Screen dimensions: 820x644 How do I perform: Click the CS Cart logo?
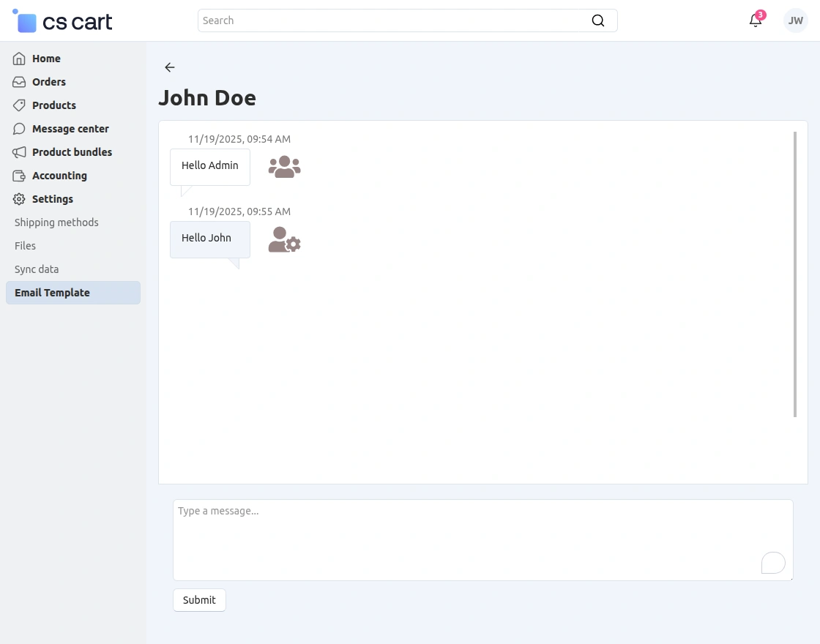[63, 21]
